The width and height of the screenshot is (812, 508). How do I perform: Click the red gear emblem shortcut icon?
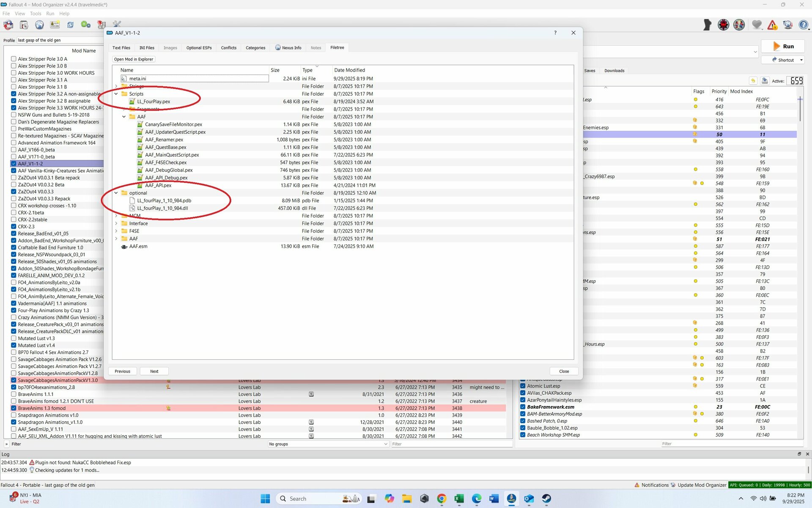coord(723,25)
